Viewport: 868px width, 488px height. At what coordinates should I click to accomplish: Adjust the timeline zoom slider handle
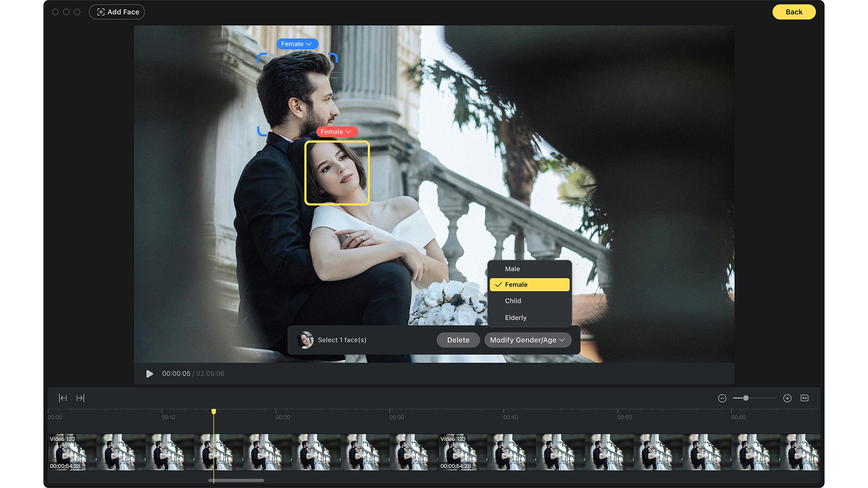(x=746, y=398)
